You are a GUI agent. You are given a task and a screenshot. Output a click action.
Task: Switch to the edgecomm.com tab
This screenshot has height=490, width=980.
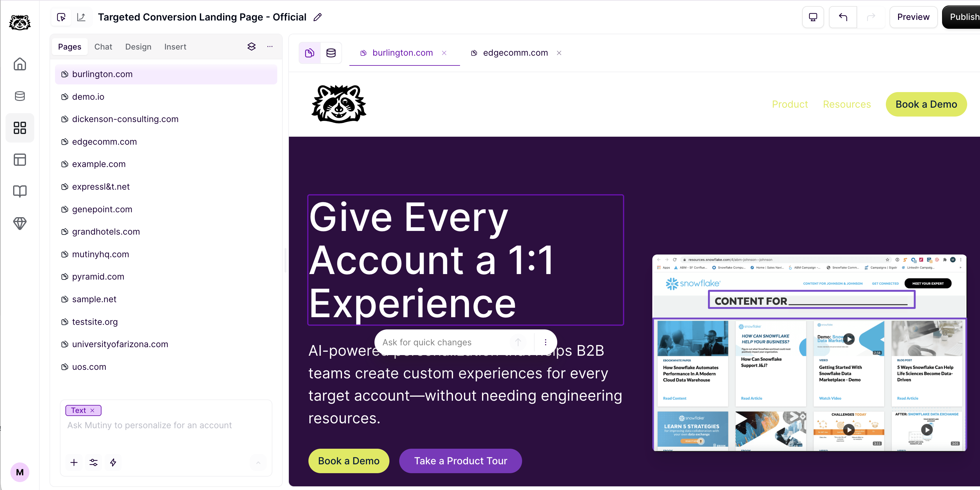515,53
